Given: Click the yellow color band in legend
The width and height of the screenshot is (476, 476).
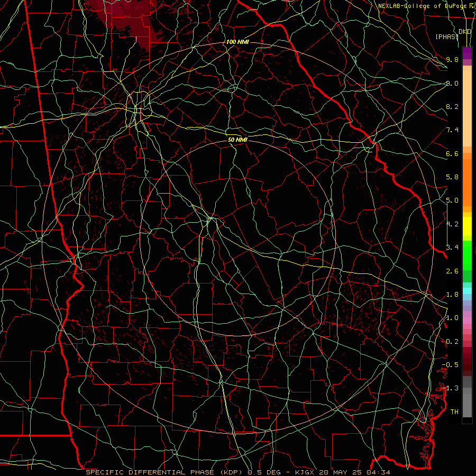Looking at the screenshot, I should pos(467,226).
